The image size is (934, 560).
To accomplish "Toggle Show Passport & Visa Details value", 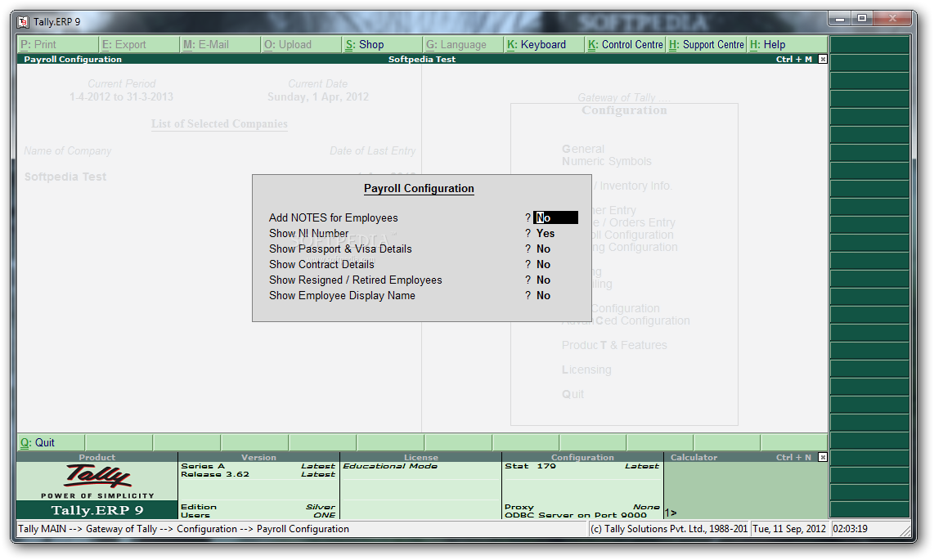I will [x=543, y=249].
